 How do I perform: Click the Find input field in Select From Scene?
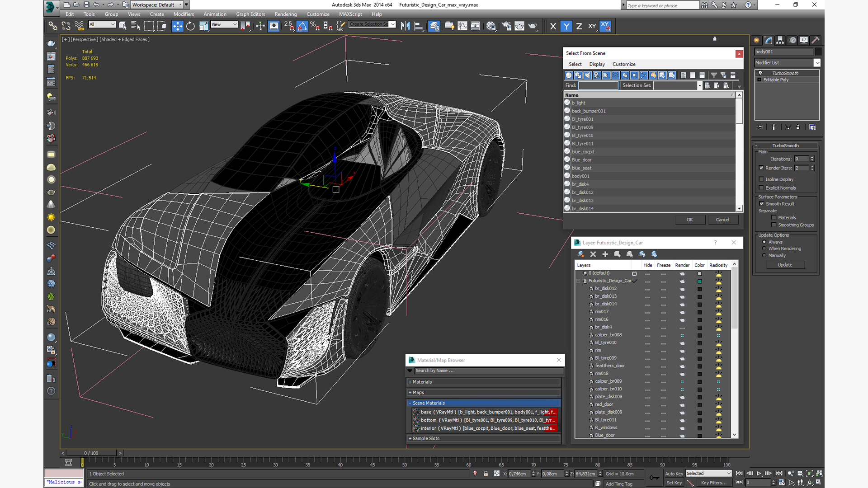point(598,85)
